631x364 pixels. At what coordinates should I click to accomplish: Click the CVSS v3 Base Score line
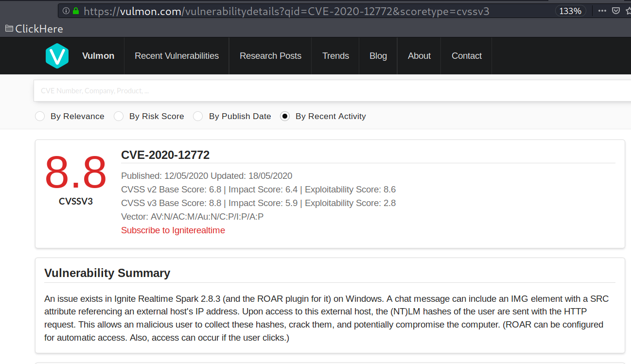[258, 203]
